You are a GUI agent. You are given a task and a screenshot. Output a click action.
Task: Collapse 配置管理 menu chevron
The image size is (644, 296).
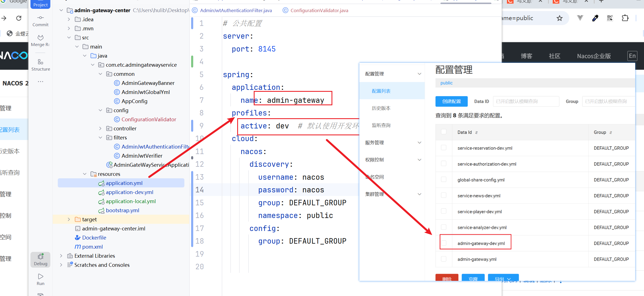click(419, 74)
